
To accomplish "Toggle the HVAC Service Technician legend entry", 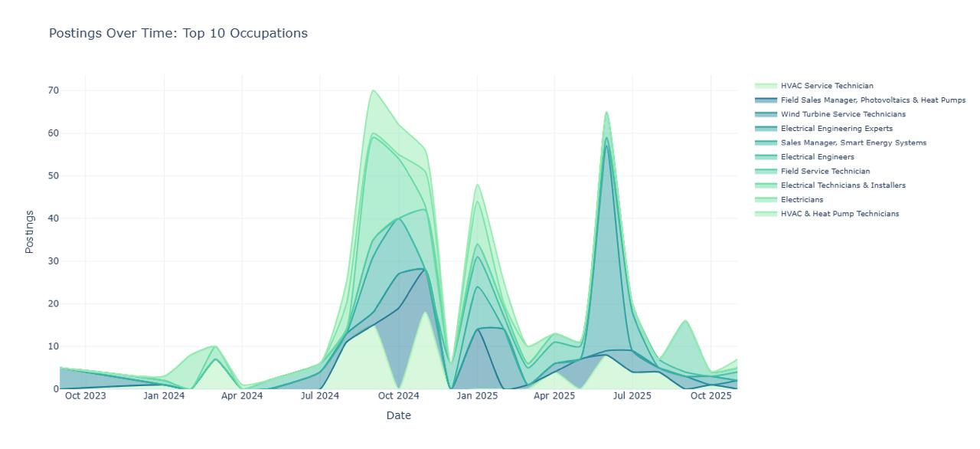I will pyautogui.click(x=826, y=86).
